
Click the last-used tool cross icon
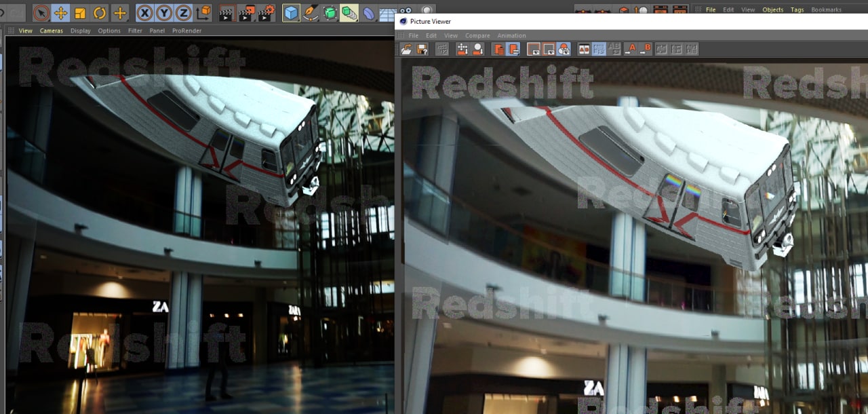(120, 13)
